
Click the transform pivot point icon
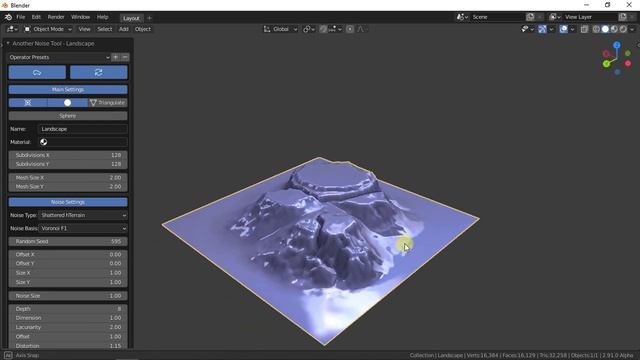[309, 29]
